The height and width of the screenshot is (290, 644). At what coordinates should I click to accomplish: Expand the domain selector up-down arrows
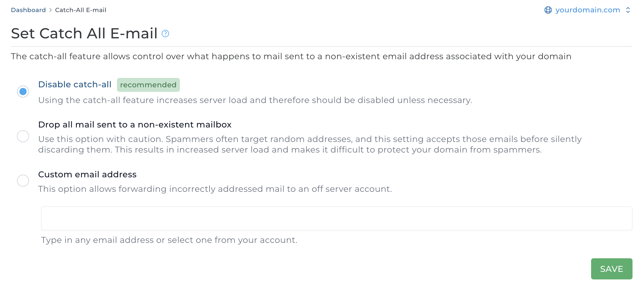click(x=628, y=10)
